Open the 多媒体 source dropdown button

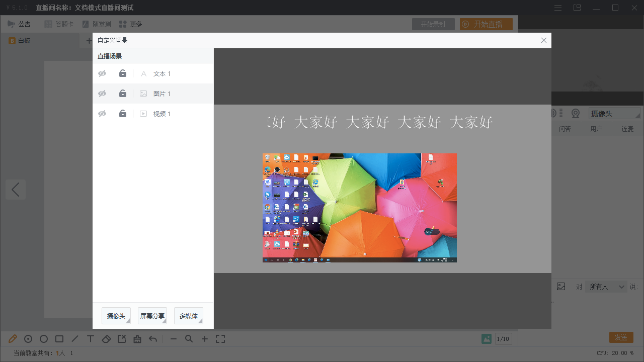(189, 316)
